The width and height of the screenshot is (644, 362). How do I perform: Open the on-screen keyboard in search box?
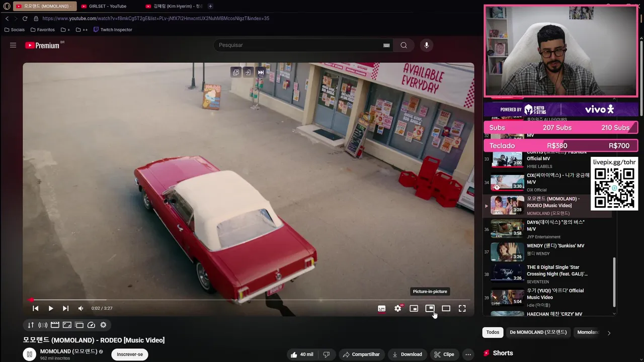pyautogui.click(x=386, y=45)
